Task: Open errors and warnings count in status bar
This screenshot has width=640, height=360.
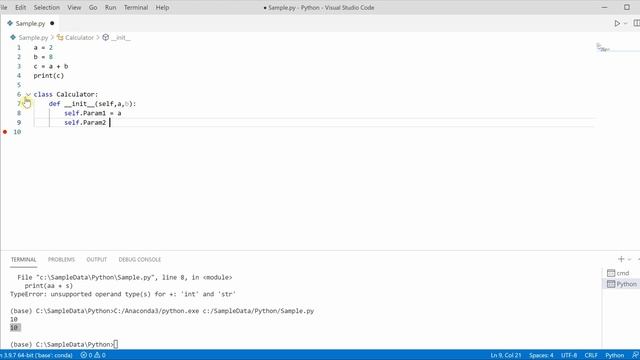Action: [x=93, y=355]
